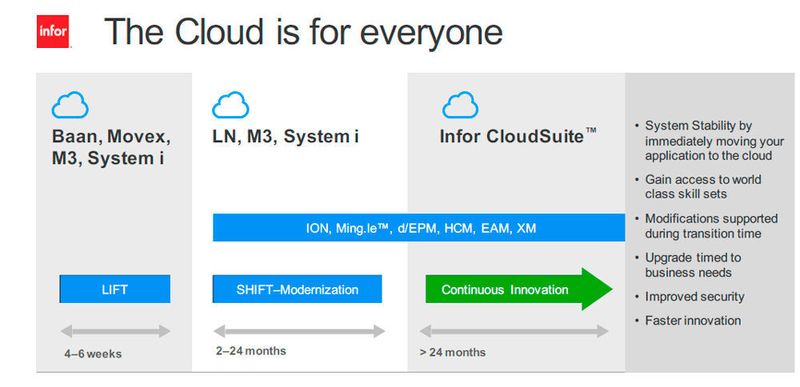
Task: Click the "Baan, Movex, M3, System i" heading
Action: 111,147
